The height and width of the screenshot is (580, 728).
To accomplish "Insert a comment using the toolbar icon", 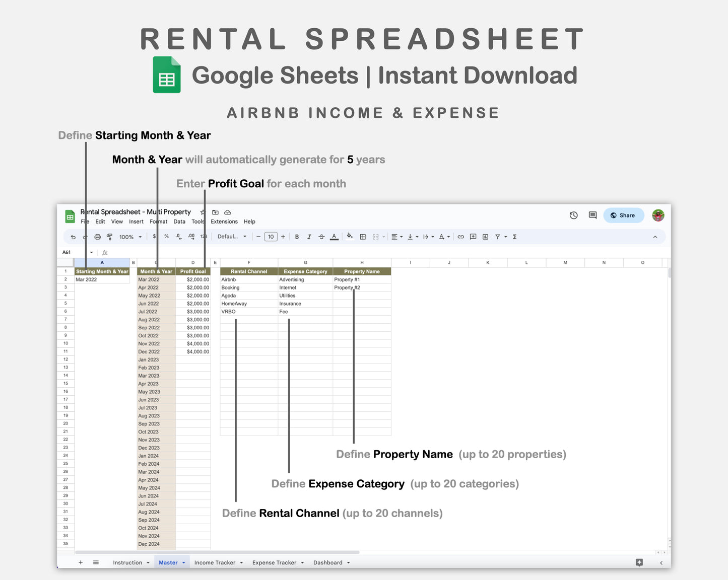I will [473, 236].
